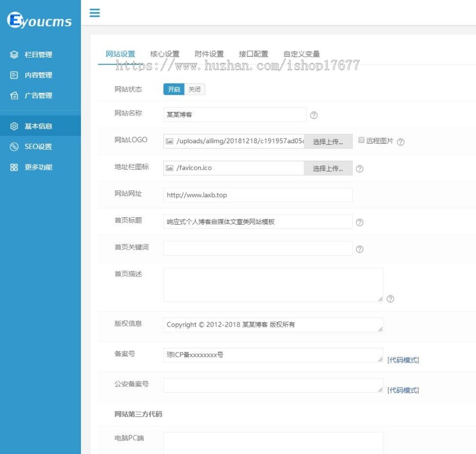Image resolution: width=476 pixels, height=454 pixels.
Task: Click 选择上传 button for 地址栏图标
Action: pyautogui.click(x=328, y=168)
